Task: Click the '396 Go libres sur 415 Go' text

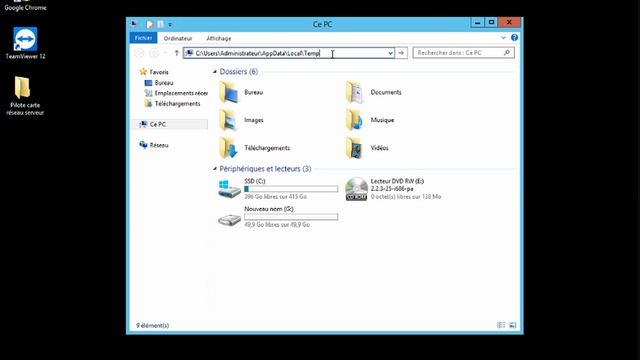Action: 276,197
